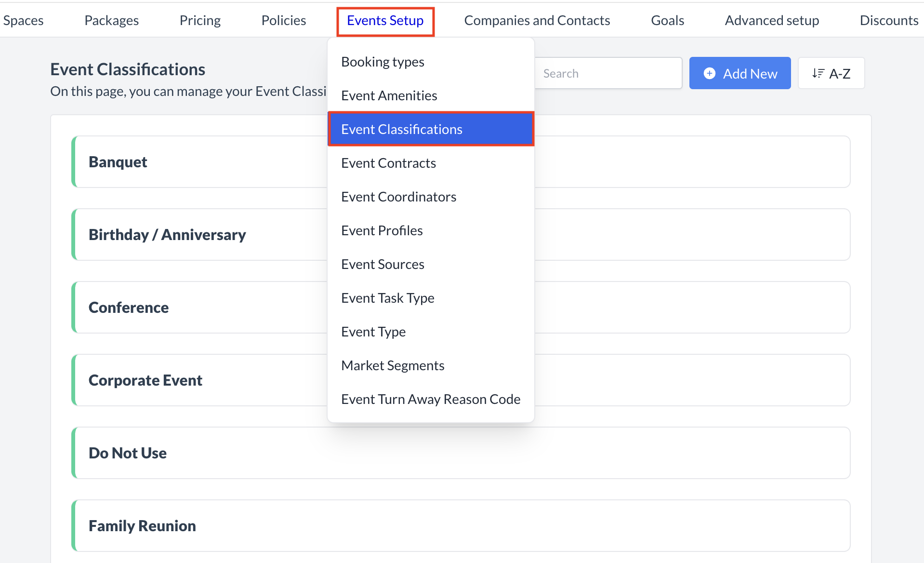
Task: Click into the Search field
Action: [x=608, y=73]
